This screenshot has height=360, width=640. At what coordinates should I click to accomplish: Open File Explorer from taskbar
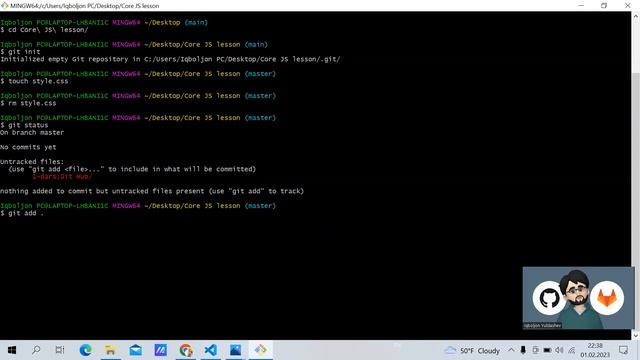click(110, 350)
